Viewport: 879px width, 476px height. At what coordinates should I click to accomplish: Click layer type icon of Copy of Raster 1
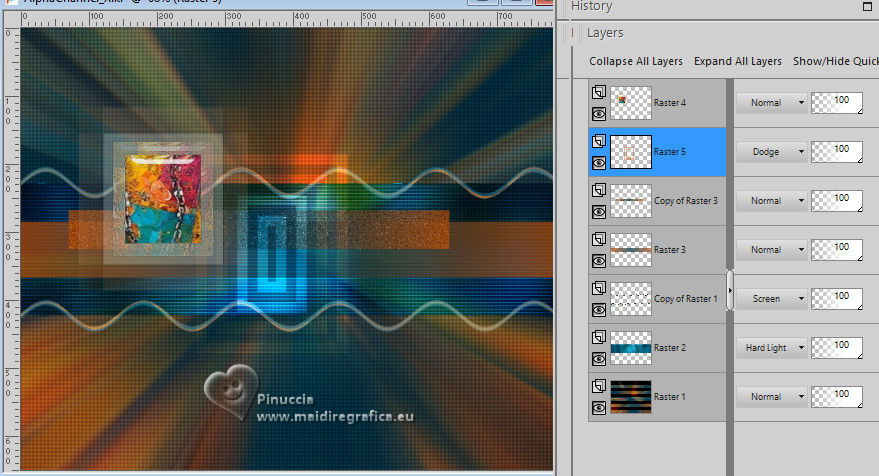599,288
